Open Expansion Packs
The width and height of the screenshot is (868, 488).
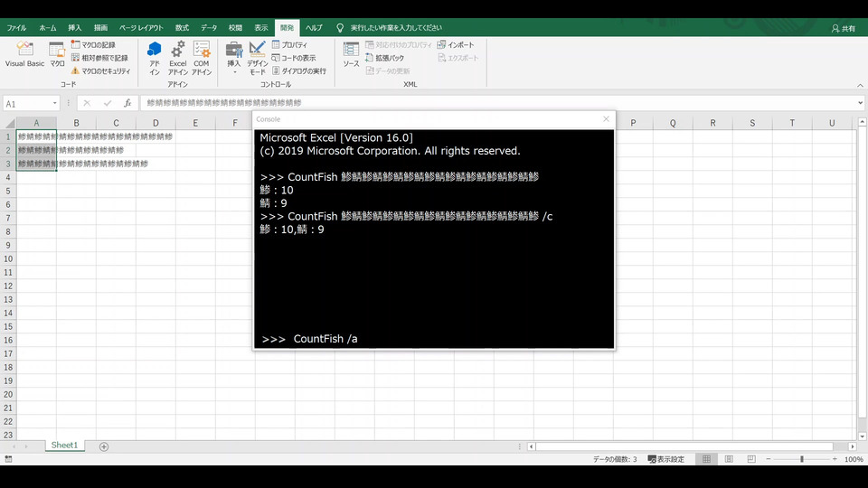click(x=385, y=58)
